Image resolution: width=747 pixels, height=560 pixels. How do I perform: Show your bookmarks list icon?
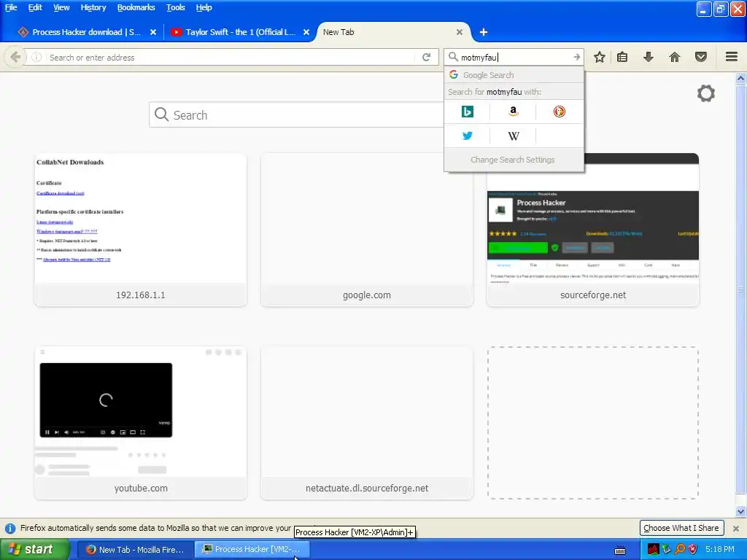pyautogui.click(x=622, y=57)
